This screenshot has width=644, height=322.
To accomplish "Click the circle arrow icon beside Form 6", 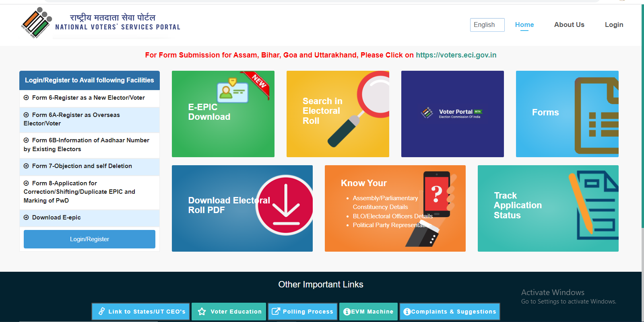I will 26,98.
